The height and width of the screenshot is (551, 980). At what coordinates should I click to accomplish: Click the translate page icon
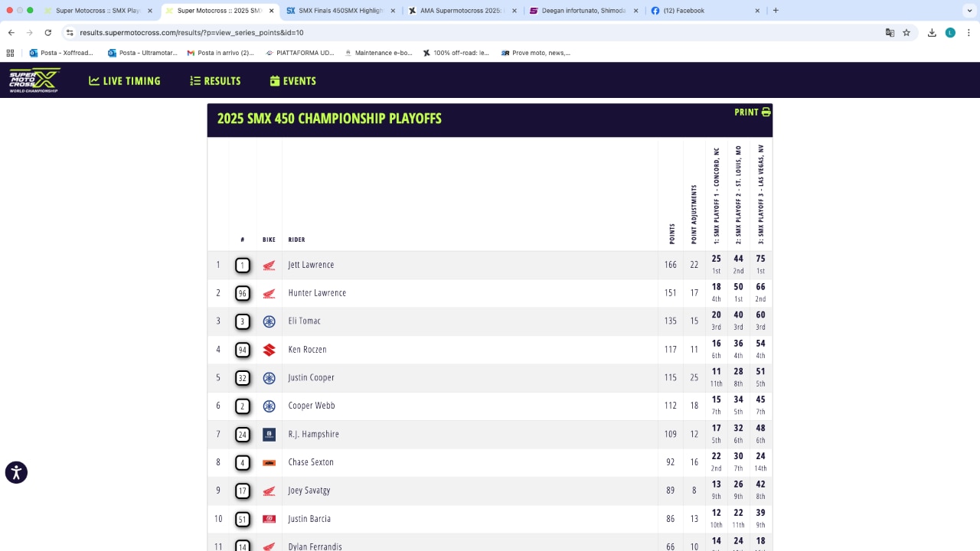pos(890,33)
